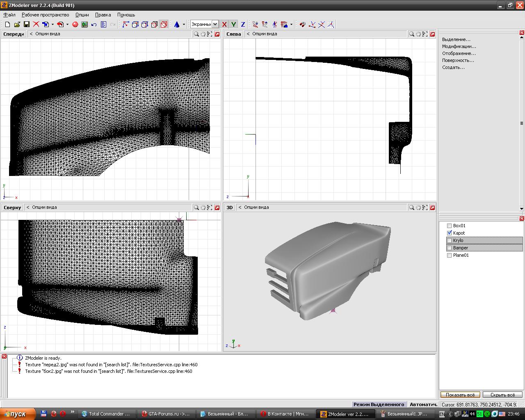Screen dimensions: 525x420
Task: Click the Undo arrow in the toolbar
Action: click(94, 25)
